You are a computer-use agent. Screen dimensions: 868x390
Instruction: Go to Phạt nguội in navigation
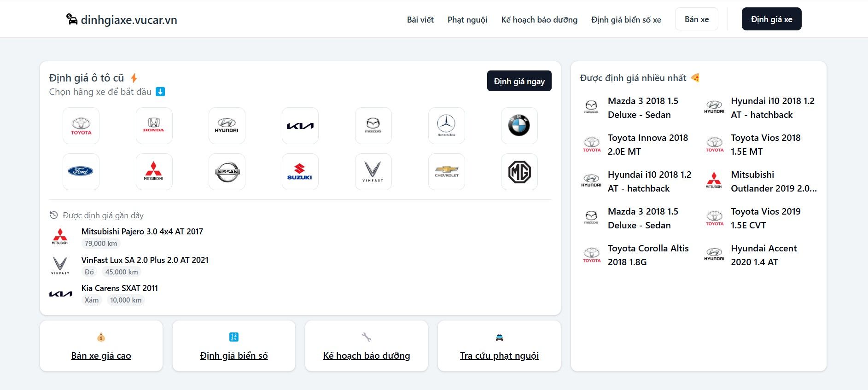point(467,19)
